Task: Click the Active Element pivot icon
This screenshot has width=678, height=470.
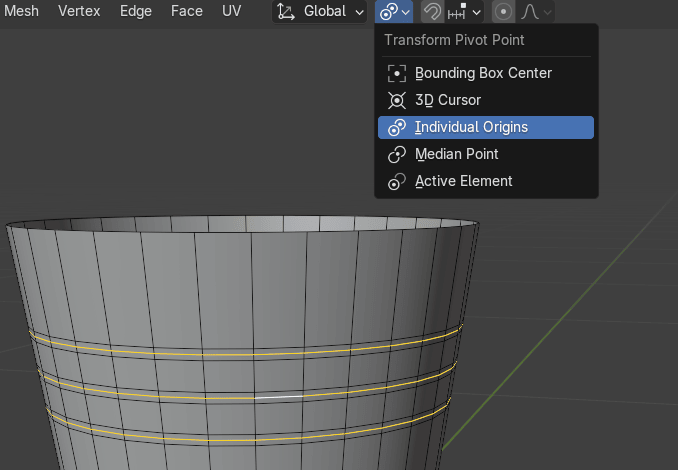Action: (397, 181)
